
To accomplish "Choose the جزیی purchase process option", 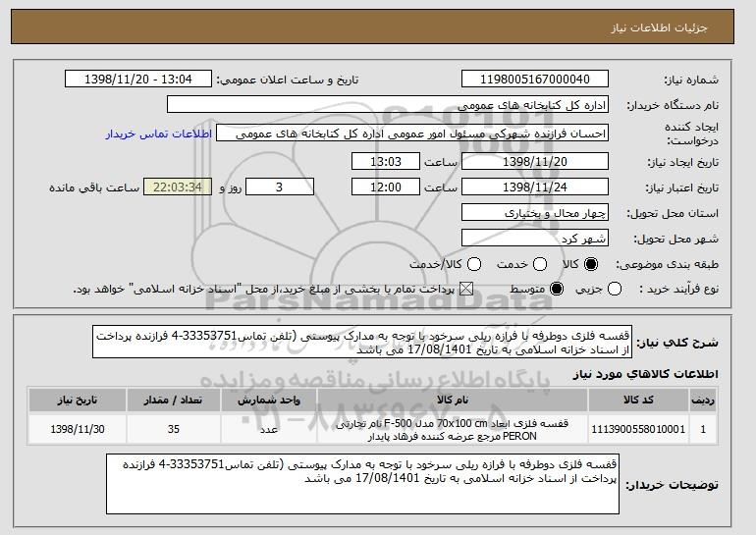I will 615,289.
